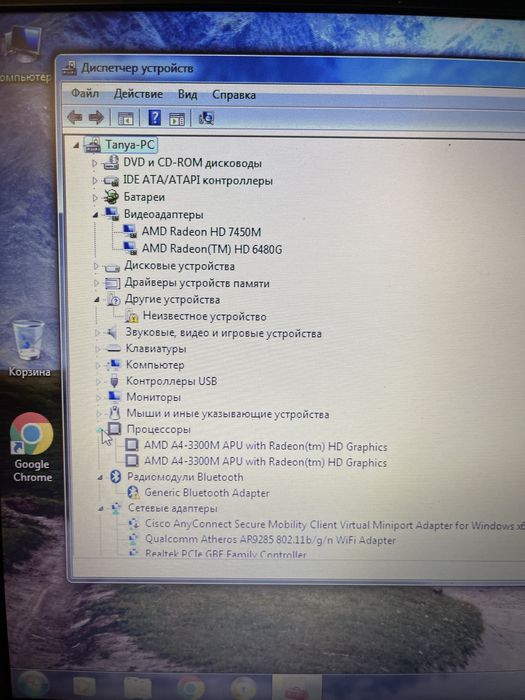Click the IDE ATA/ATAPI controller icon
Image resolution: width=525 pixels, height=700 pixels.
pos(111,181)
